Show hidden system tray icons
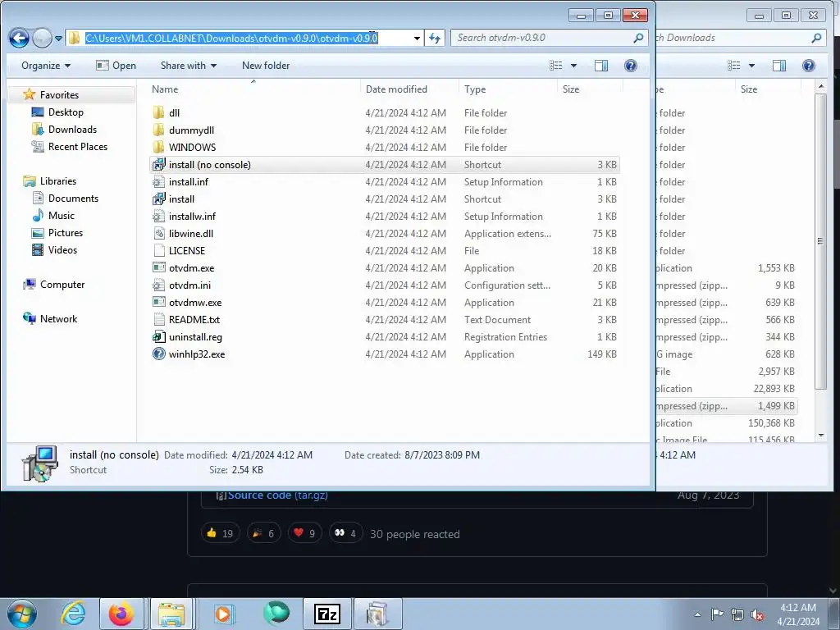This screenshot has width=840, height=630. point(697,614)
